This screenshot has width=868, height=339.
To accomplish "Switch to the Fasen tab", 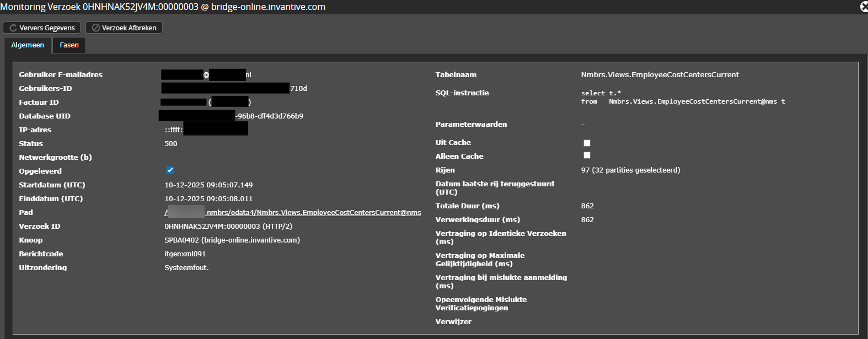I will coord(69,45).
